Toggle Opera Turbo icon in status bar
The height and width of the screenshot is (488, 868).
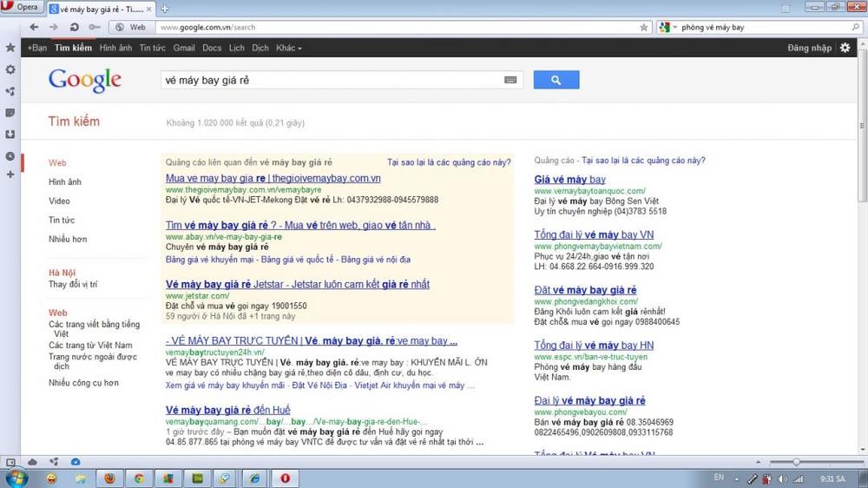tap(76, 462)
